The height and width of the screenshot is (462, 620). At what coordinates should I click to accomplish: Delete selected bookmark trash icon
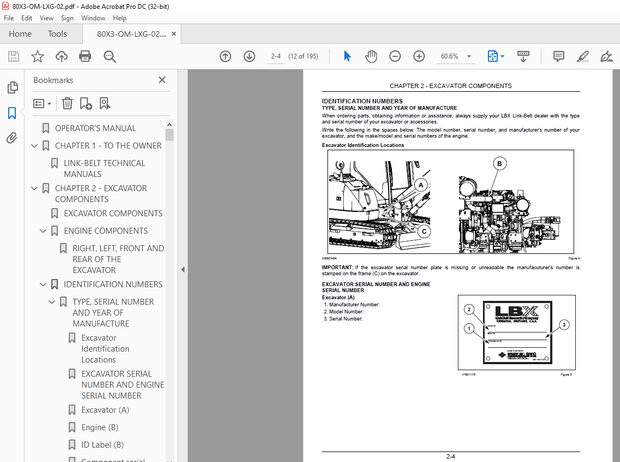[x=67, y=104]
